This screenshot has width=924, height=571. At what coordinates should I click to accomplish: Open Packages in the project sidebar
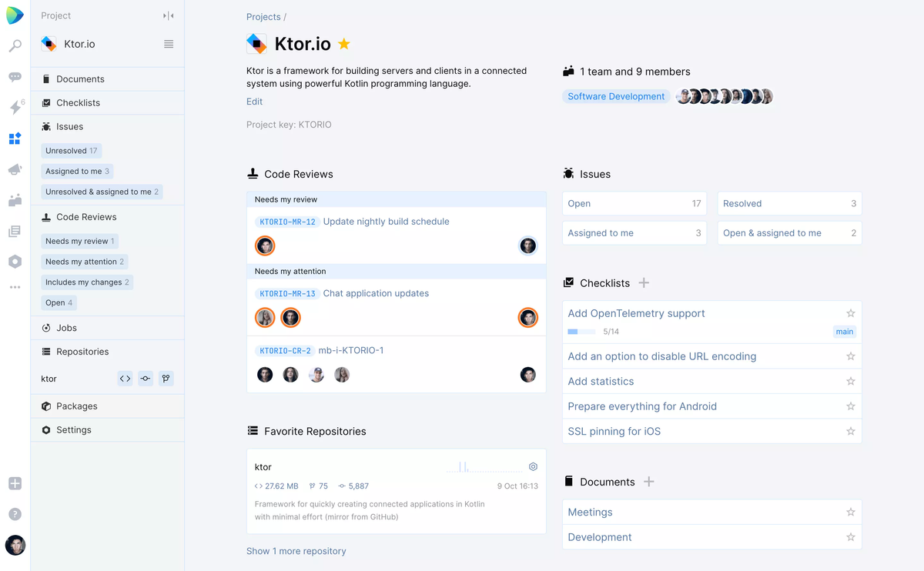pyautogui.click(x=77, y=406)
